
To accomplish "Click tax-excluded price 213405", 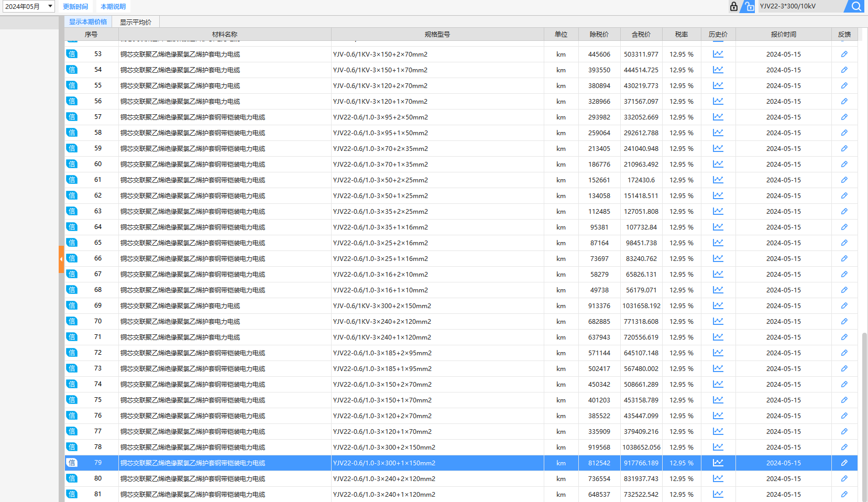I will [599, 149].
